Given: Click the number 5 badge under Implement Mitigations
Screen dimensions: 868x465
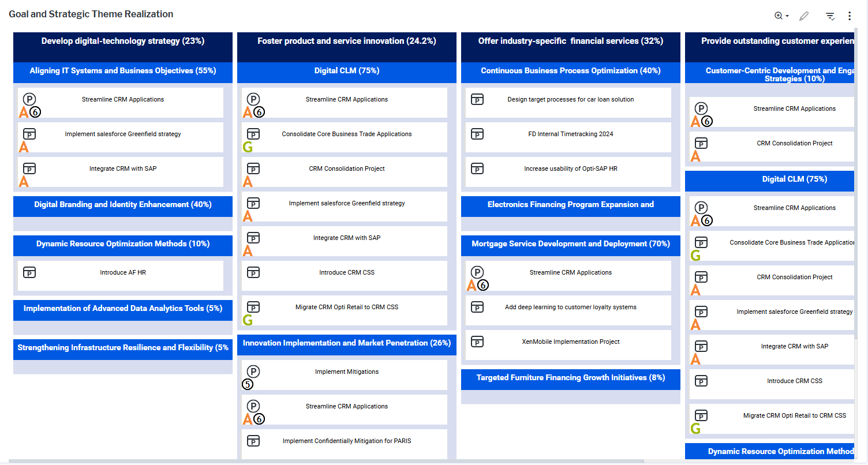Looking at the screenshot, I should (x=248, y=384).
